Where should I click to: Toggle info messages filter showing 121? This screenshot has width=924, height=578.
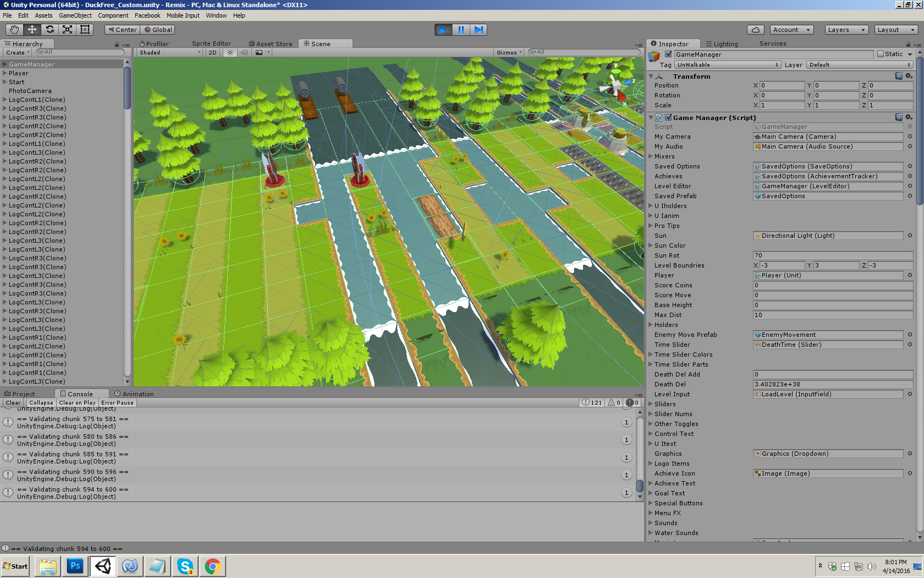click(x=592, y=402)
